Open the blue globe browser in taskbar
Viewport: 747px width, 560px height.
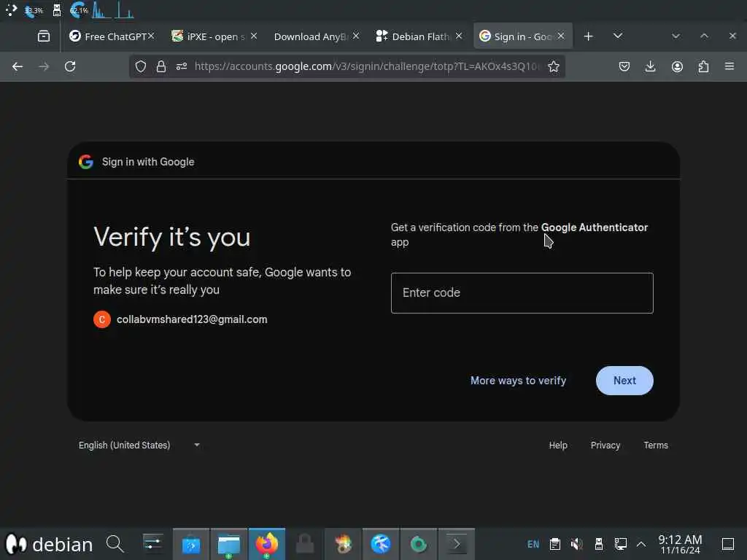(x=381, y=544)
